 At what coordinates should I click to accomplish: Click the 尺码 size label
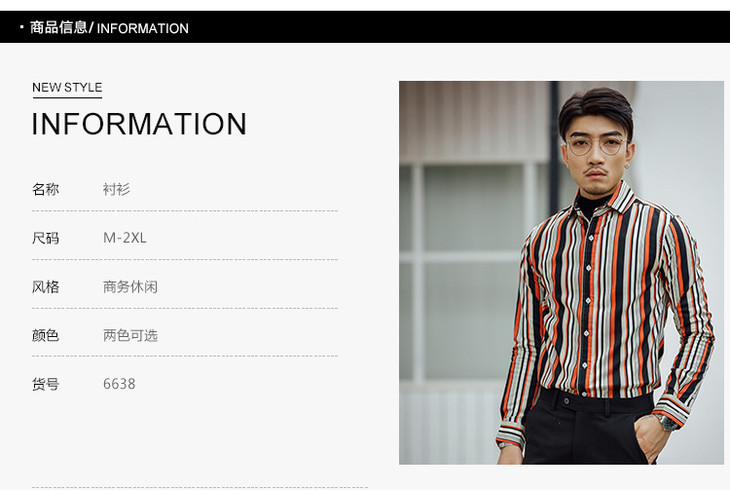(x=46, y=238)
